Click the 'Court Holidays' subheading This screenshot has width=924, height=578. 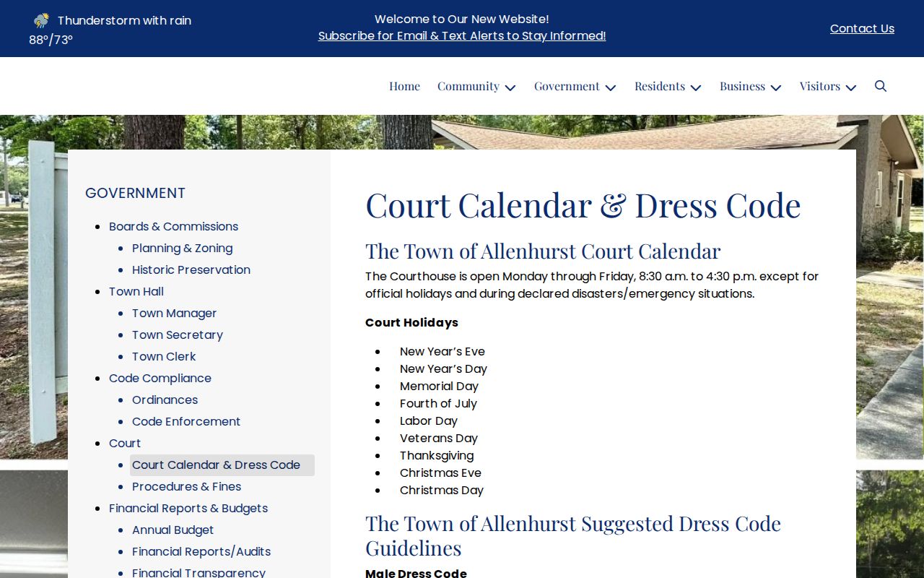tap(411, 322)
